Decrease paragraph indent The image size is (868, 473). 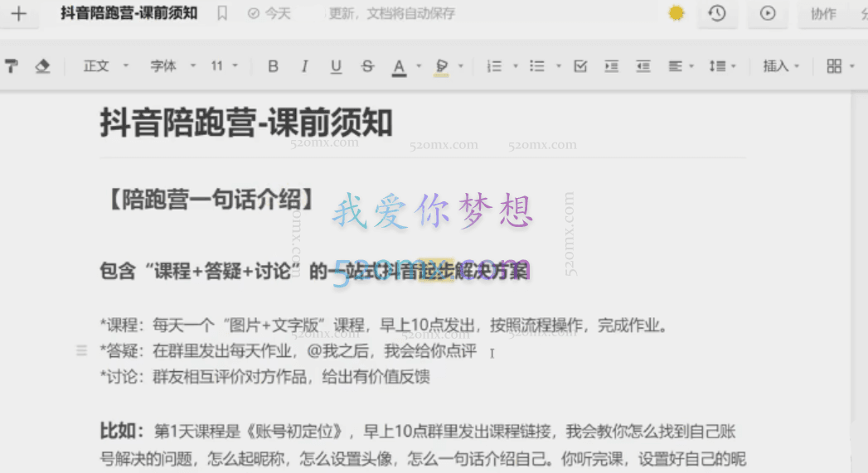pos(643,66)
